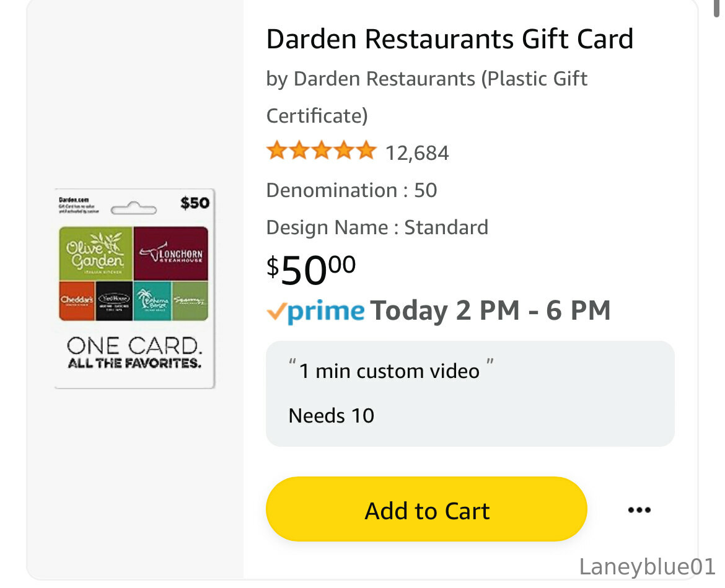Select the "1 min custom video" comment box
The image size is (725, 588).
coord(470,394)
